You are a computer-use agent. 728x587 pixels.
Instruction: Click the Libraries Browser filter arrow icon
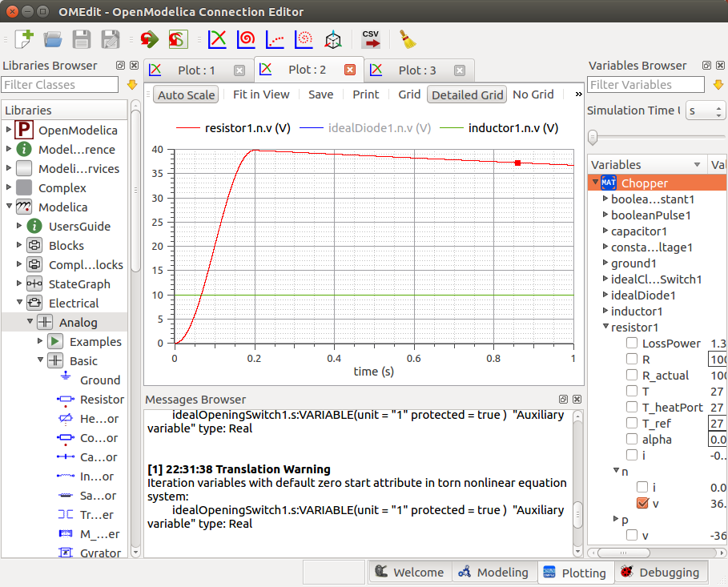coord(132,85)
